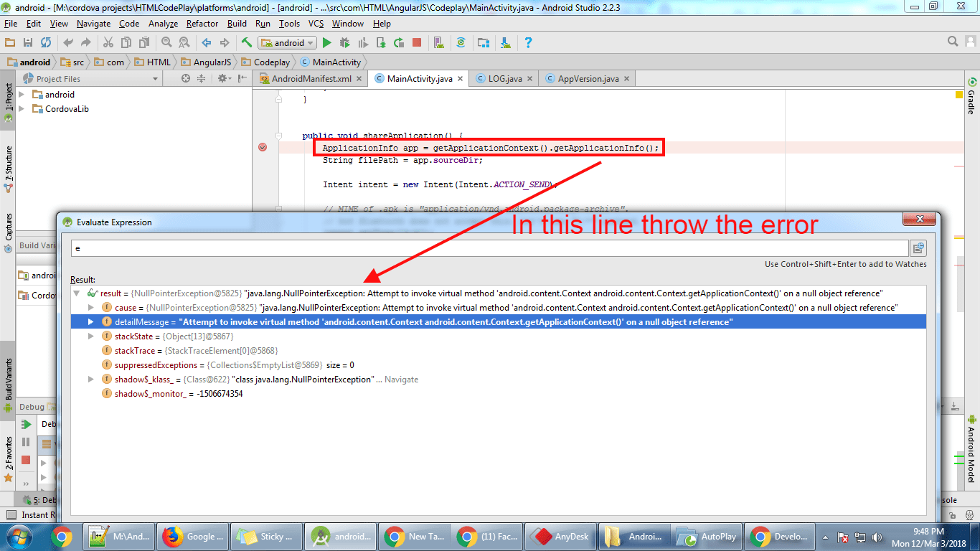980x551 pixels.
Task: Click the Find magnifier icon
Action: click(166, 42)
